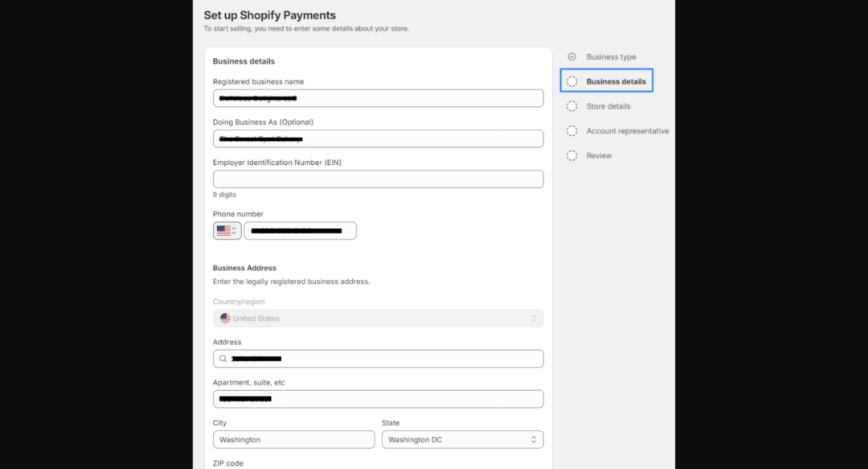Click the Apartment, suite, etc field
Screen dimensions: 868x469
coord(378,399)
